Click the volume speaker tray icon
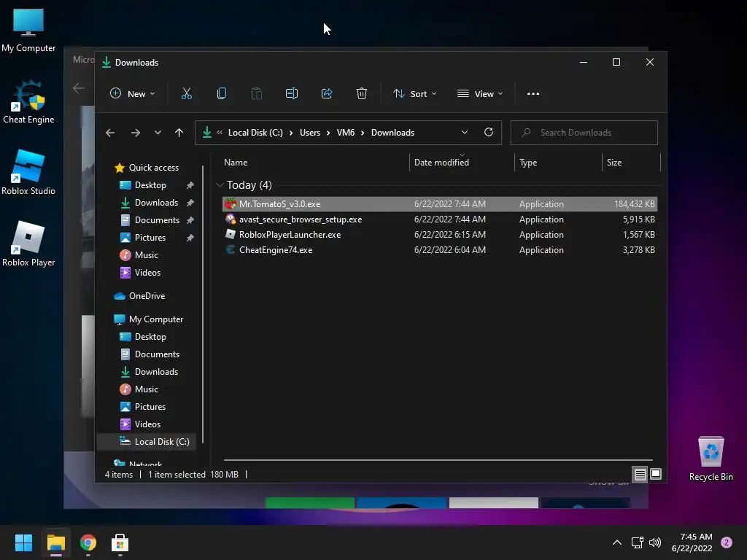Image resolution: width=747 pixels, height=560 pixels. (655, 542)
